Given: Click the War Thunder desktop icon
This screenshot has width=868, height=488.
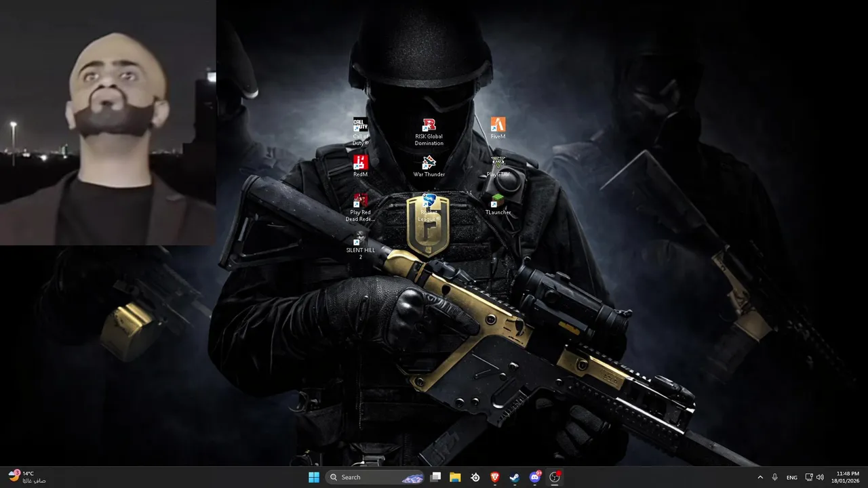Looking at the screenshot, I should point(429,166).
